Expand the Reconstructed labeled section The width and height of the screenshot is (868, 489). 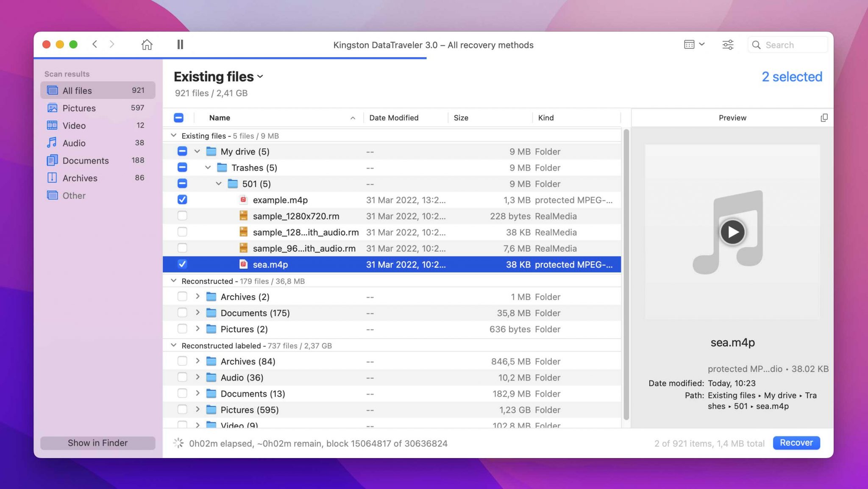click(172, 345)
